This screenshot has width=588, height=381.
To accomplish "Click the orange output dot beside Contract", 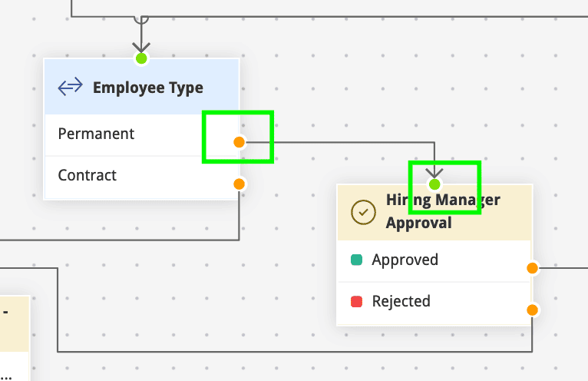I will pyautogui.click(x=239, y=184).
